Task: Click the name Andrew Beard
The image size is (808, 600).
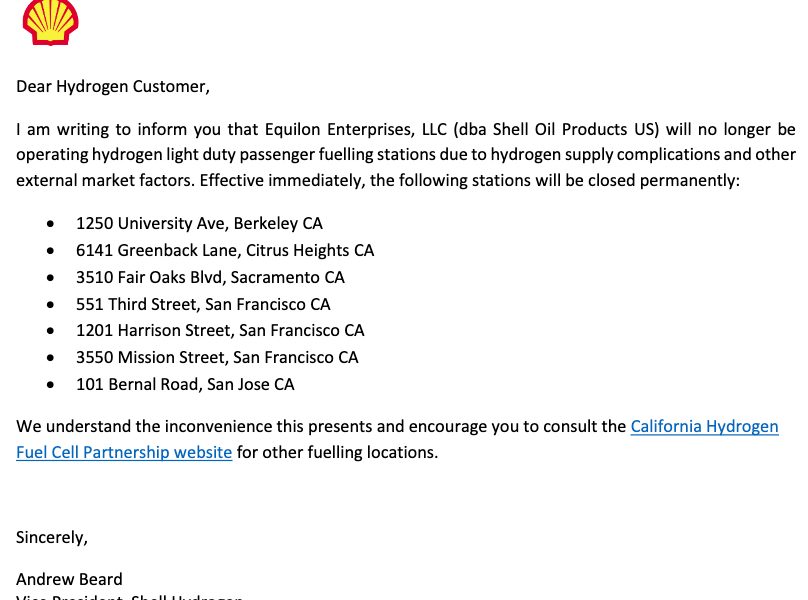Action: pyautogui.click(x=70, y=579)
